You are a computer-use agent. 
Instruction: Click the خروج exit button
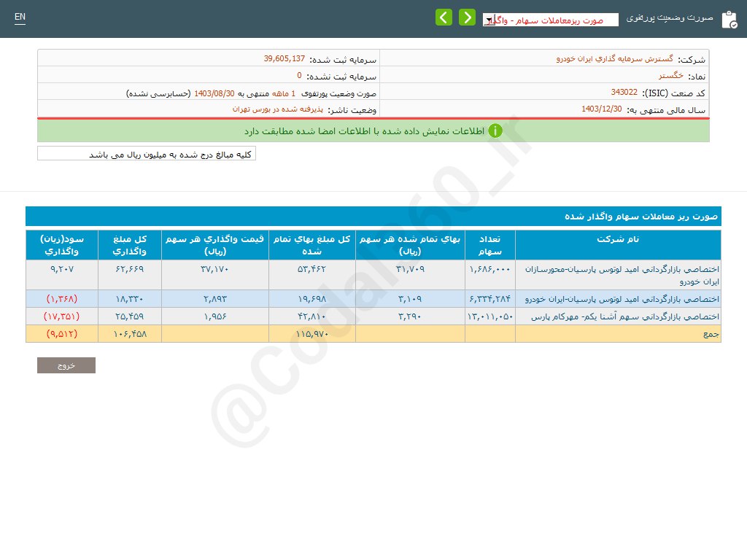coord(66,365)
